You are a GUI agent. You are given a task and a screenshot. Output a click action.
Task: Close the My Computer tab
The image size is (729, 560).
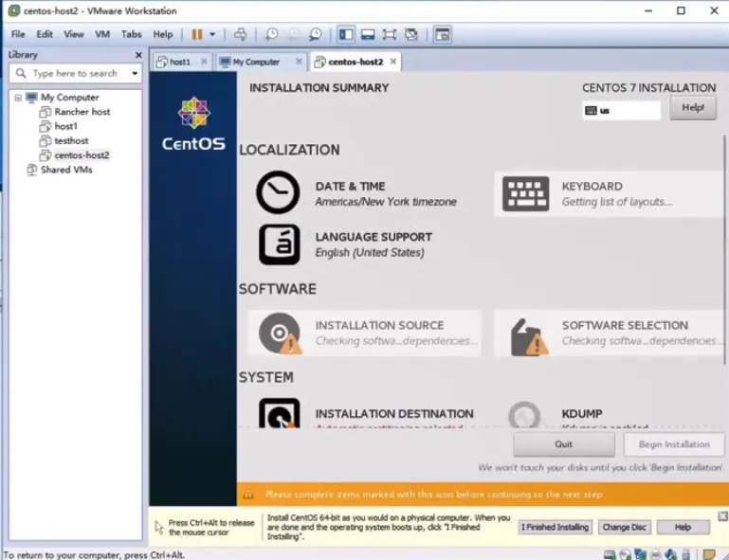click(299, 62)
